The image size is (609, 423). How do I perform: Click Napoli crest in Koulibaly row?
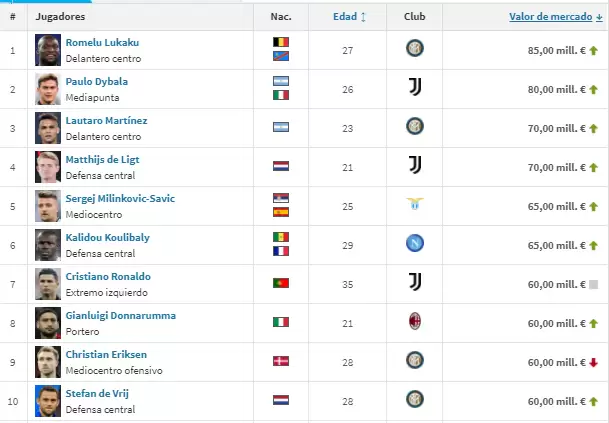tap(414, 243)
